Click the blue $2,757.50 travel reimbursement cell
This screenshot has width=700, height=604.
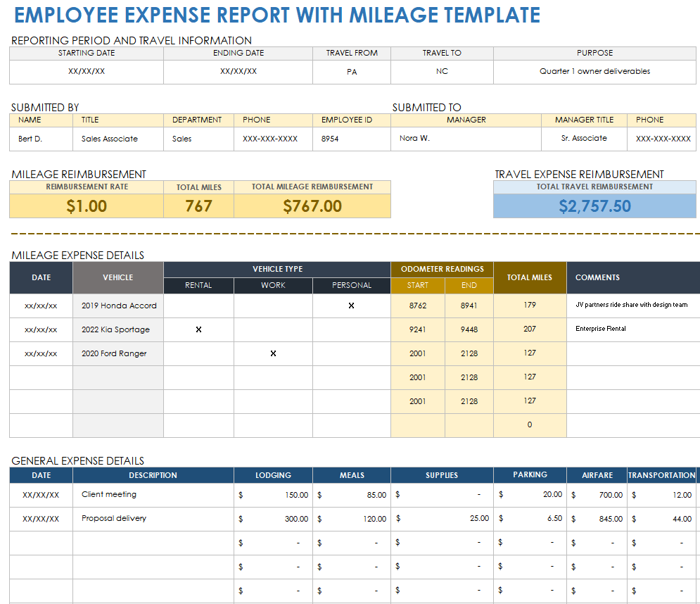(x=594, y=206)
